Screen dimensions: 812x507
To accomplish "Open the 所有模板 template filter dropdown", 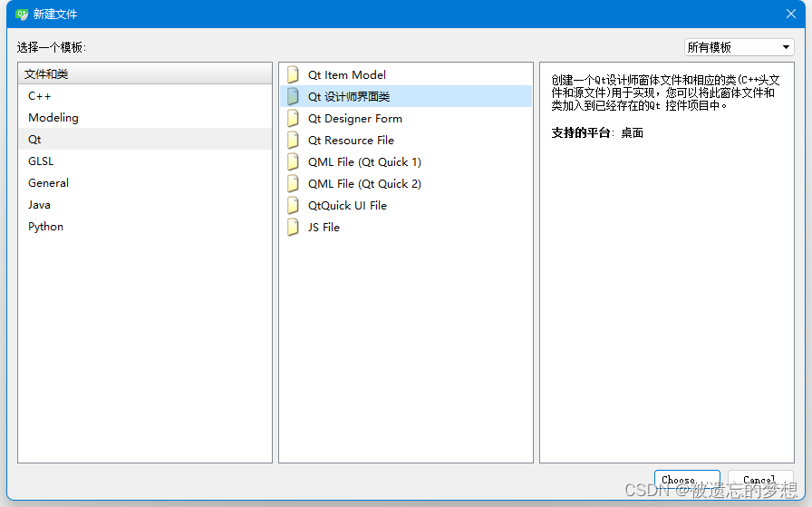I will click(739, 47).
